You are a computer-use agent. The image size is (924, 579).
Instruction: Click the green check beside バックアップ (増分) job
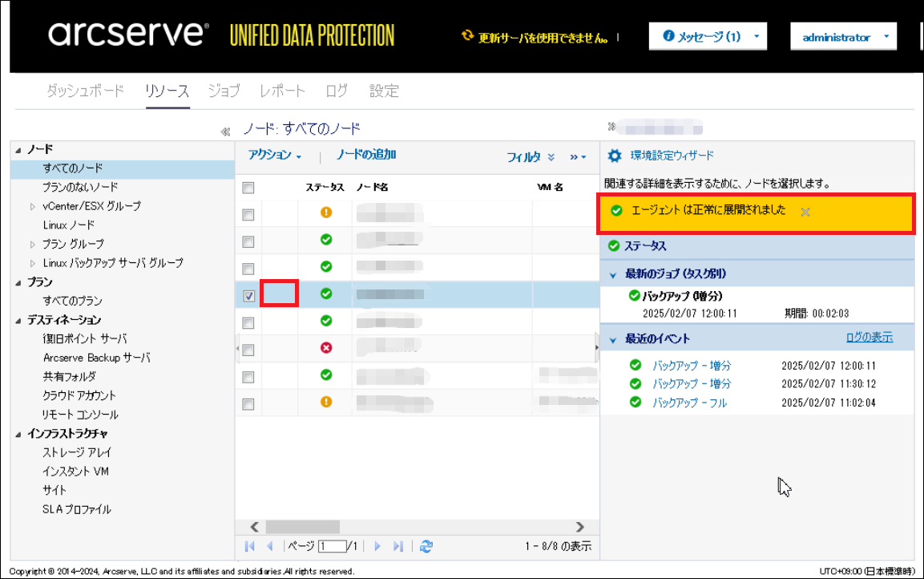pyautogui.click(x=634, y=295)
